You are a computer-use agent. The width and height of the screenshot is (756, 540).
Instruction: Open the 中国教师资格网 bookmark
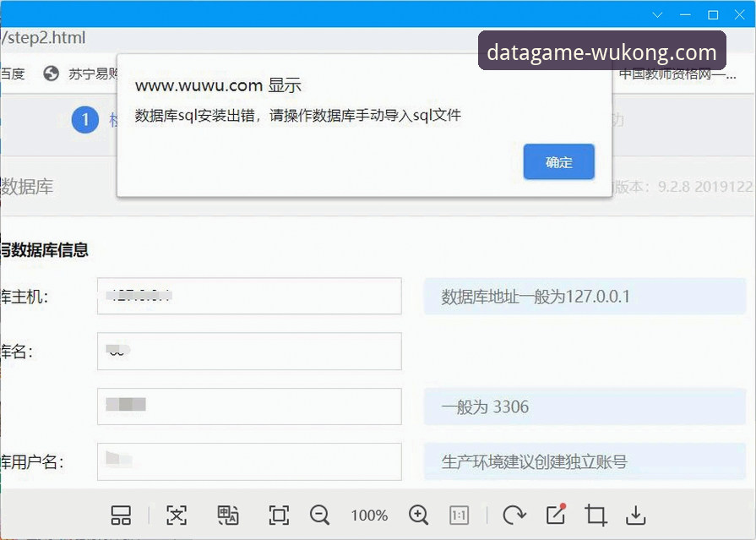tap(677, 74)
